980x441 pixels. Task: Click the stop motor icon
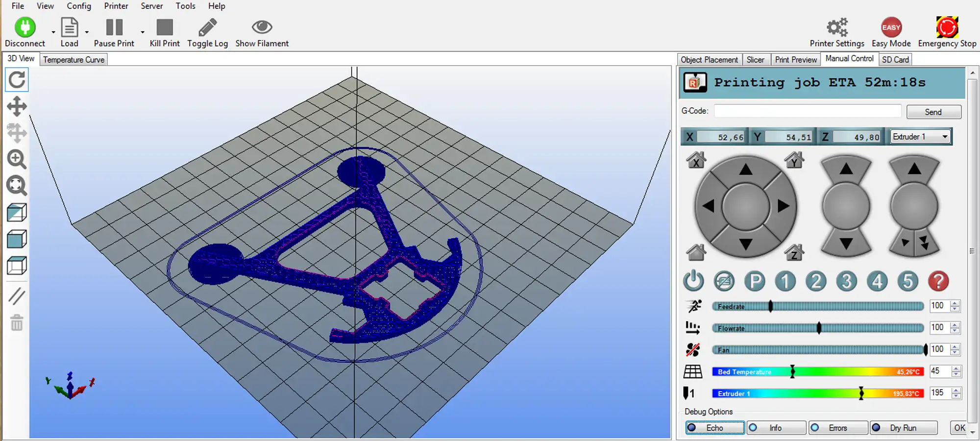[724, 281]
